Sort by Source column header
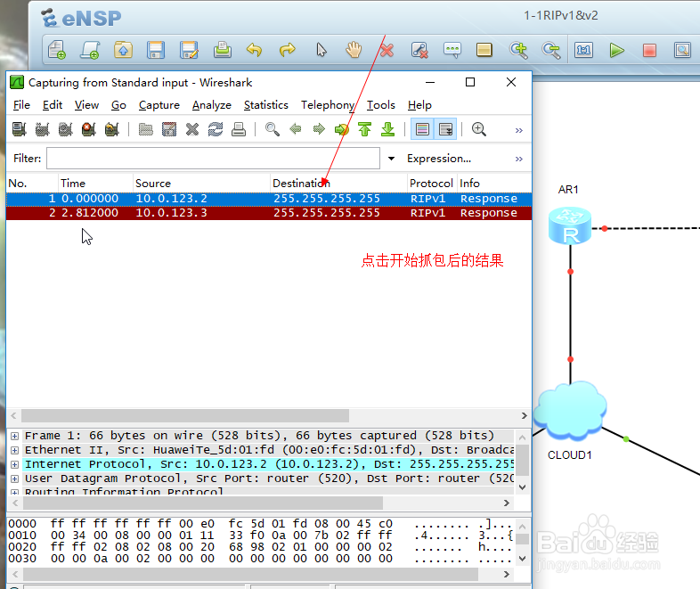The image size is (700, 589). click(x=202, y=183)
